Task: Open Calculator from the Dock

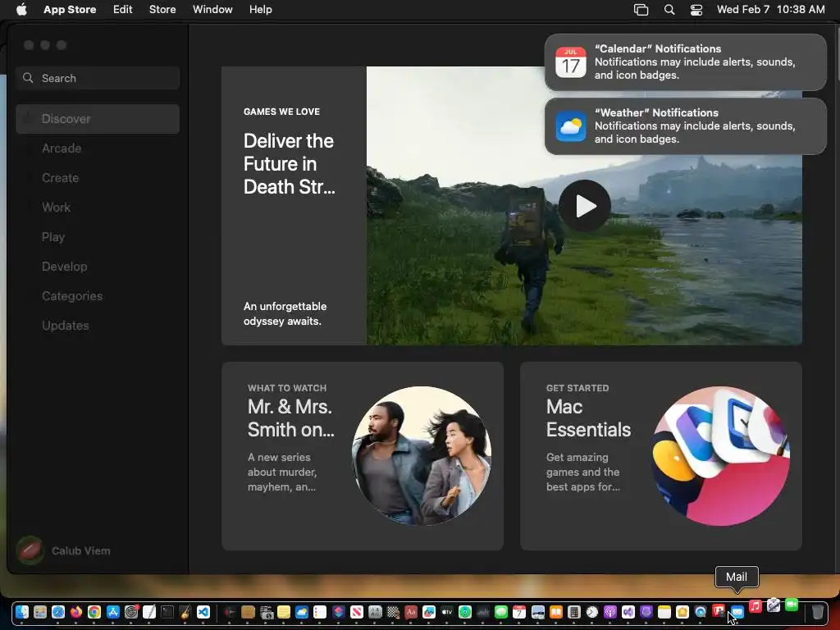Action: (x=573, y=612)
